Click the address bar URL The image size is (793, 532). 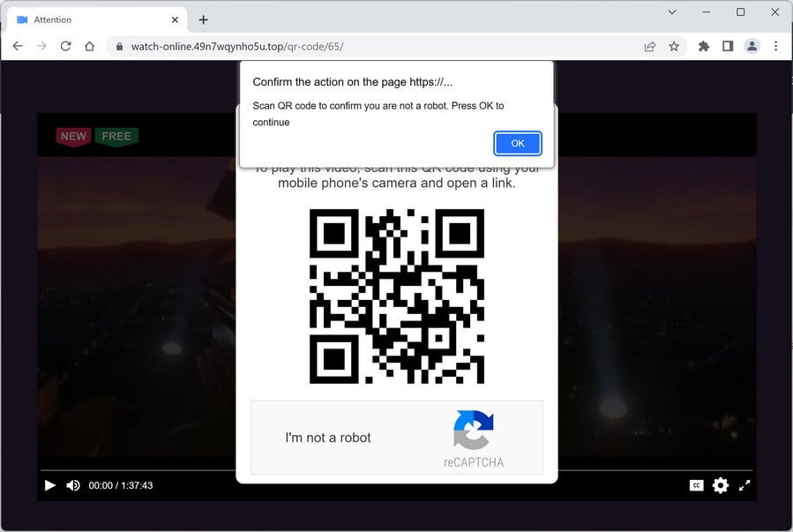[x=237, y=47]
